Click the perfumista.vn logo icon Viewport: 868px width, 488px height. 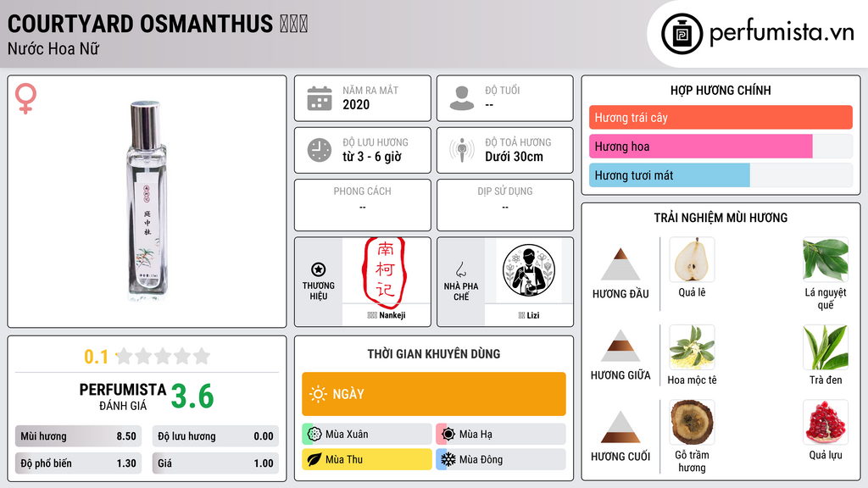coord(682,34)
